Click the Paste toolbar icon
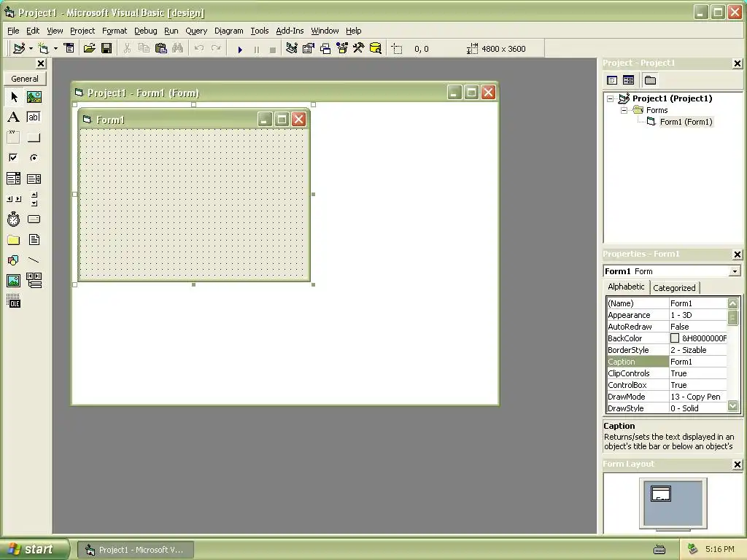 [161, 48]
